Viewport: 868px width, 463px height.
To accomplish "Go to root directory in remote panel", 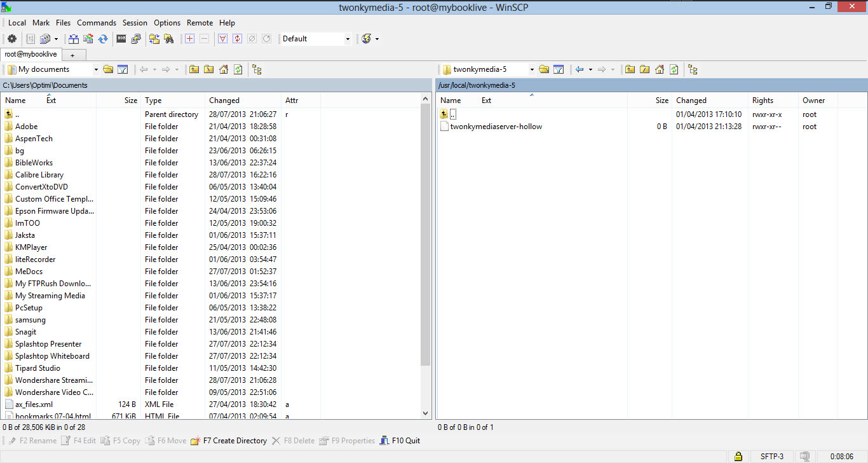I will 644,69.
